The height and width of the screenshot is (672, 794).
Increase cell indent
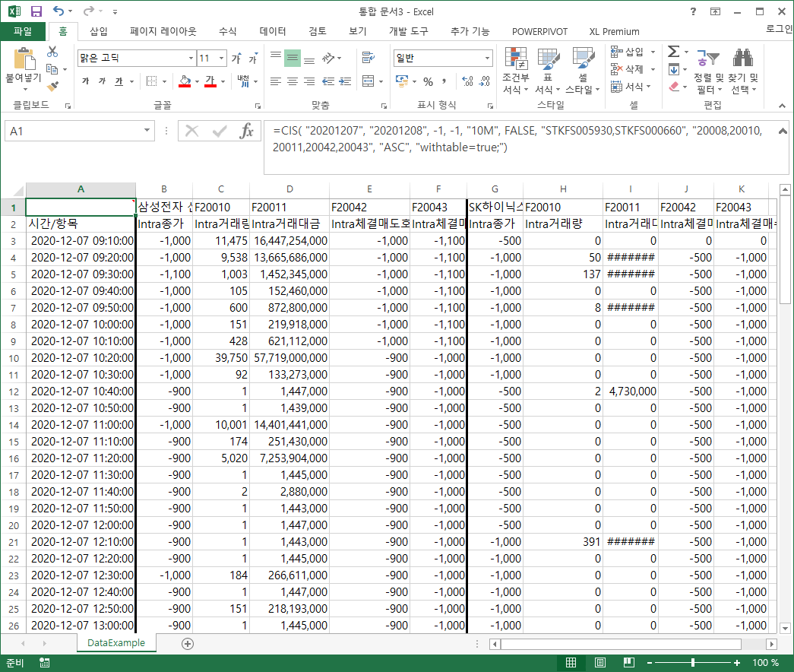346,81
